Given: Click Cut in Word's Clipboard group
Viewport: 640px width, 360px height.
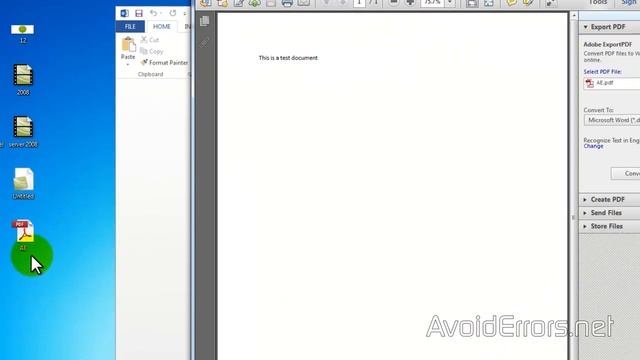Looking at the screenshot, I should click(x=150, y=40).
